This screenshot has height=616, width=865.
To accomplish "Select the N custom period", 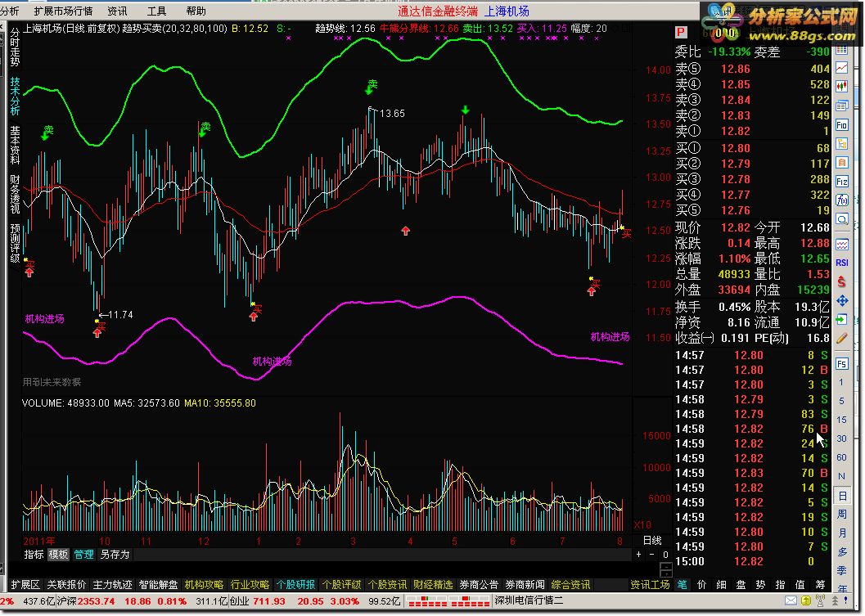I will pyautogui.click(x=841, y=476).
